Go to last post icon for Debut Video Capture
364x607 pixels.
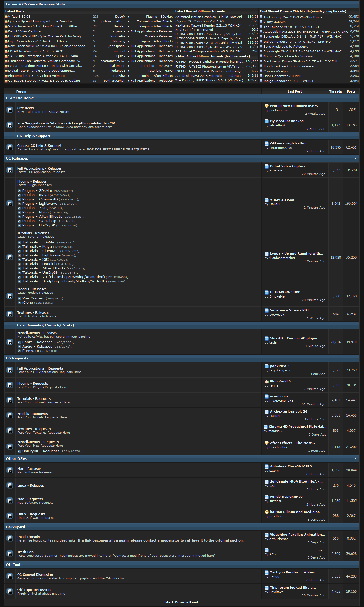click(x=266, y=166)
